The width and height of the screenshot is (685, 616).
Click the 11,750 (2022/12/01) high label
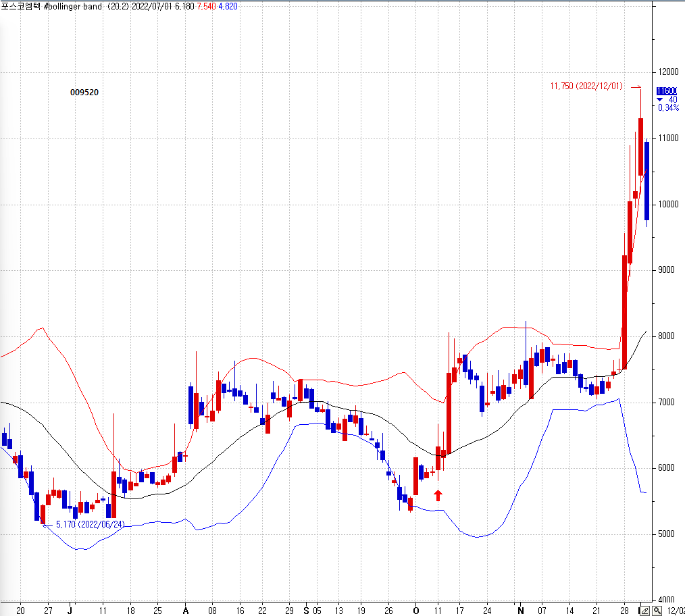(x=586, y=86)
